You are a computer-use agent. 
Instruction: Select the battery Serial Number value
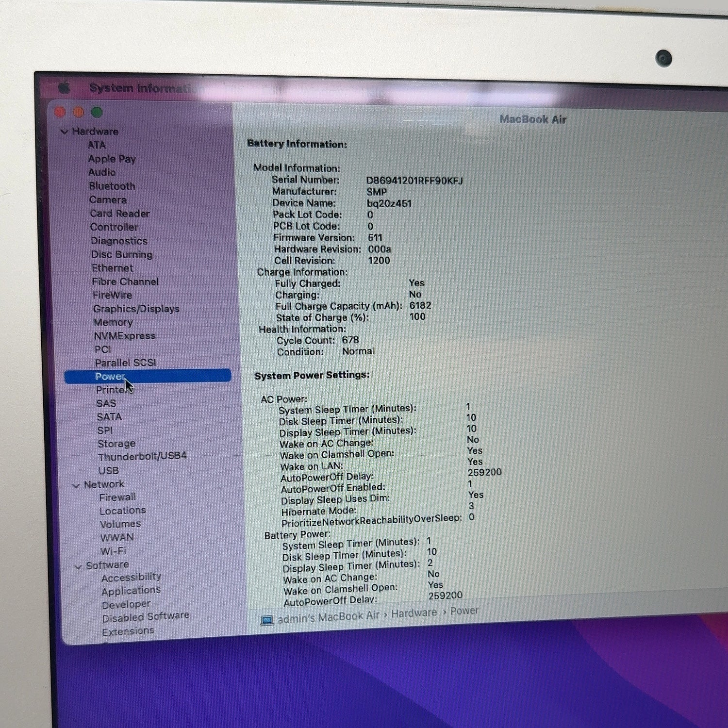coord(414,181)
